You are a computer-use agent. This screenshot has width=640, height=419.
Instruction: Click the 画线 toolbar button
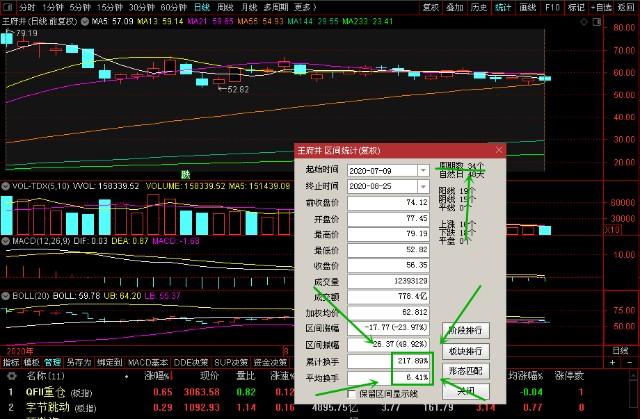(x=527, y=7)
